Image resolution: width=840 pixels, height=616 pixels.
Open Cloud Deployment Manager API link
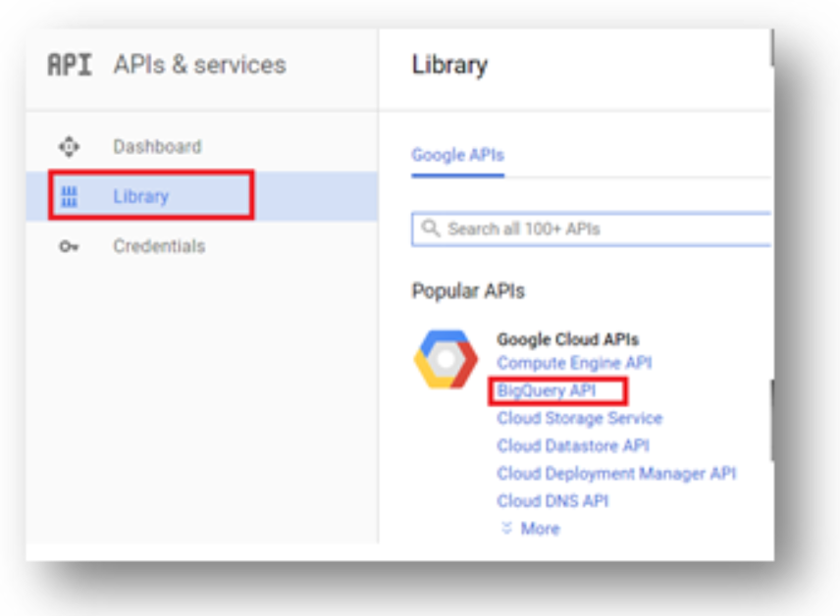616,474
